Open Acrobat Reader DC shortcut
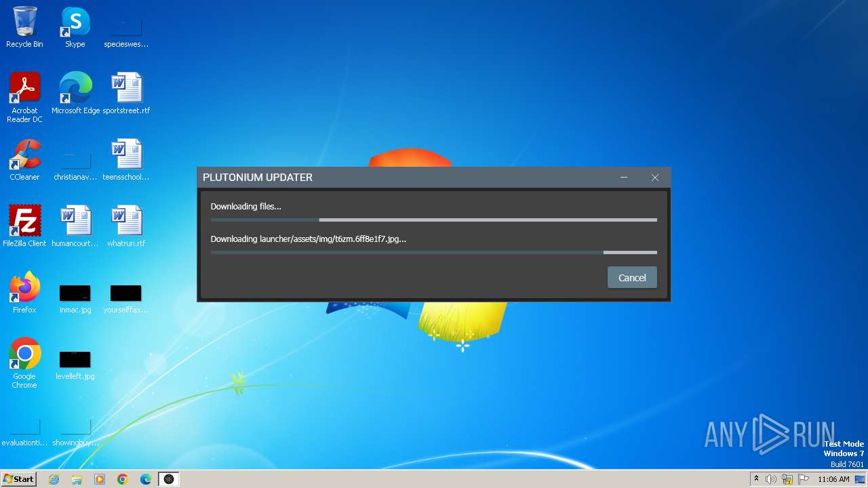Viewport: 868px width, 488px height. 24,98
